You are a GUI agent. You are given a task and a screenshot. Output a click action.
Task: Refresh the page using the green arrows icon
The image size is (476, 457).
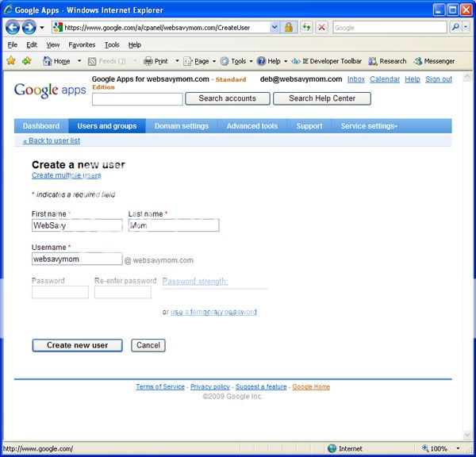coord(306,28)
